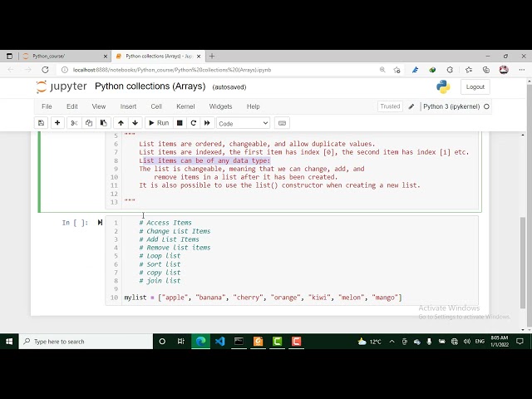Open the cell type Code dropdown
The image size is (532, 399).
pyautogui.click(x=244, y=124)
